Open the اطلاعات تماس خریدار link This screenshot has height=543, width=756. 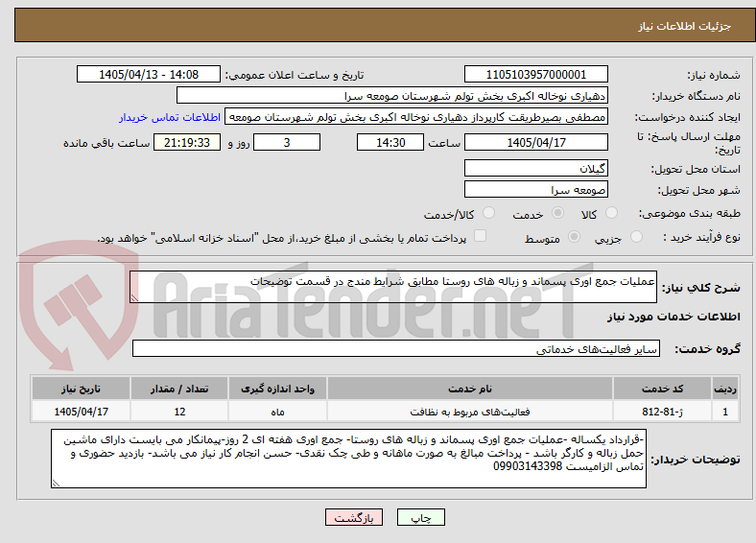click(170, 117)
